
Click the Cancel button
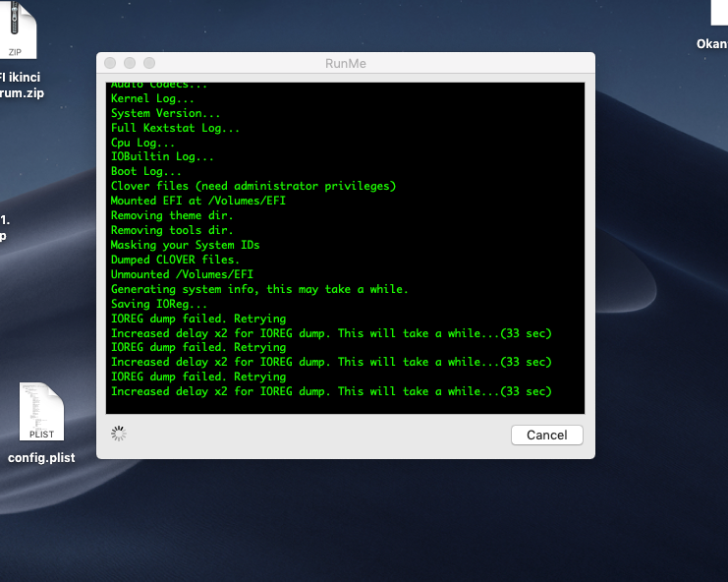point(546,435)
